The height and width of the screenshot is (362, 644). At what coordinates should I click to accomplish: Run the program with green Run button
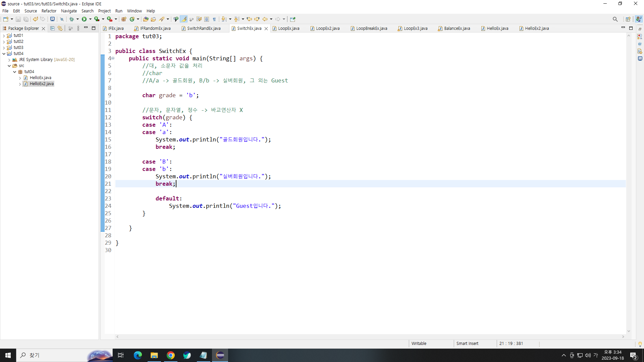(x=84, y=19)
